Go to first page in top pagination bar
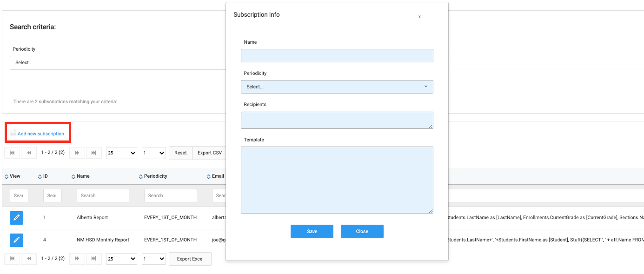The image size is (644, 274). coord(12,153)
